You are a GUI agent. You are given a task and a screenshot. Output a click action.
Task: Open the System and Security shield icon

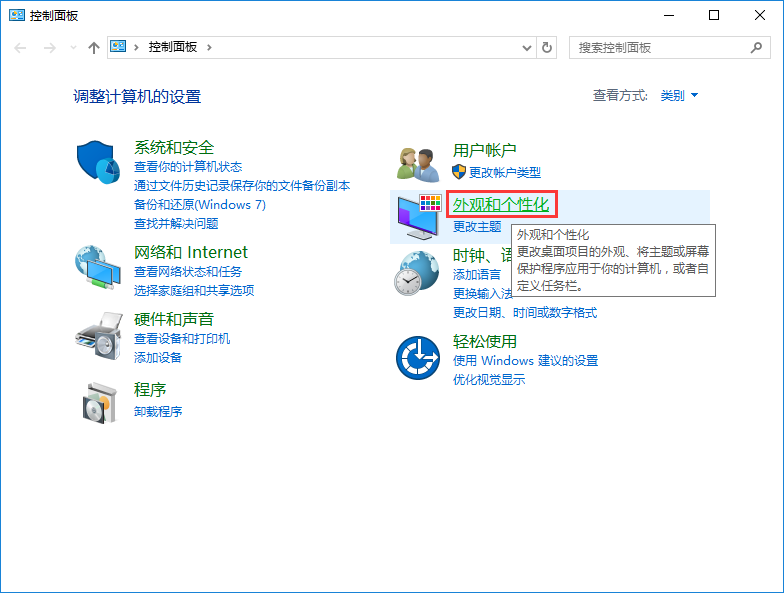coord(99,162)
